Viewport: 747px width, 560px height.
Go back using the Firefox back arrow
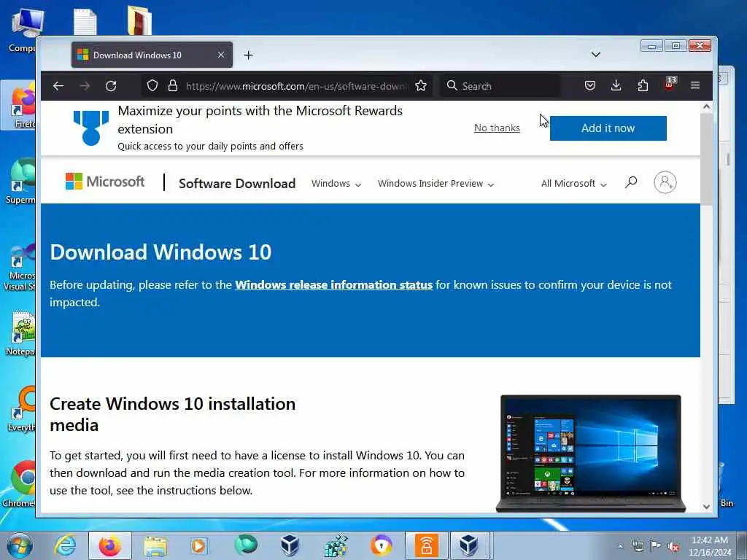click(x=58, y=86)
